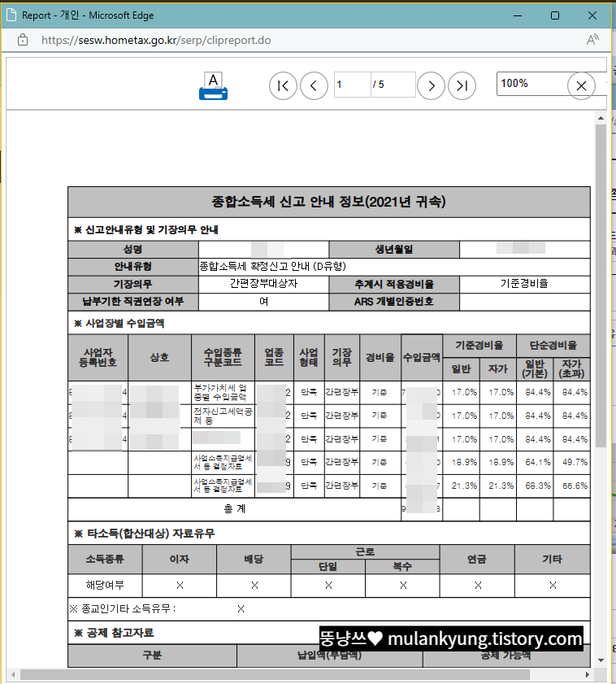Viewport: 616px width, 684px height.
Task: Click the ARS 개별인증번호 label
Action: pos(394,302)
